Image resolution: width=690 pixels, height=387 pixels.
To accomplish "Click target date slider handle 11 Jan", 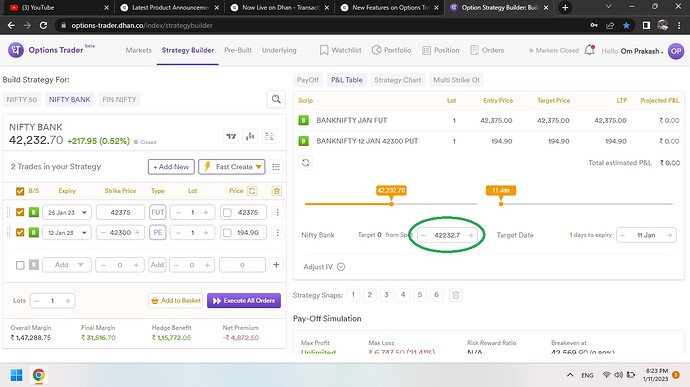I will click(501, 204).
